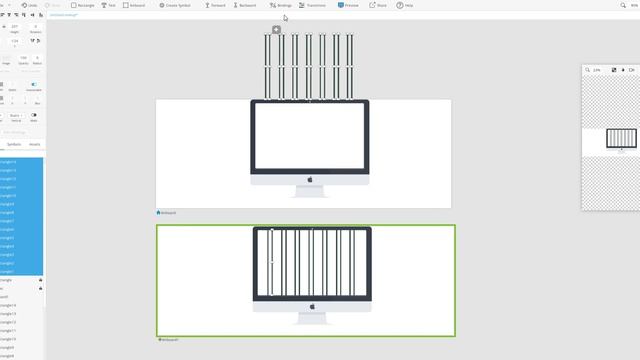Image resolution: width=640 pixels, height=360 pixels.
Task: Click the top selected layer in the list
Action: (21, 162)
